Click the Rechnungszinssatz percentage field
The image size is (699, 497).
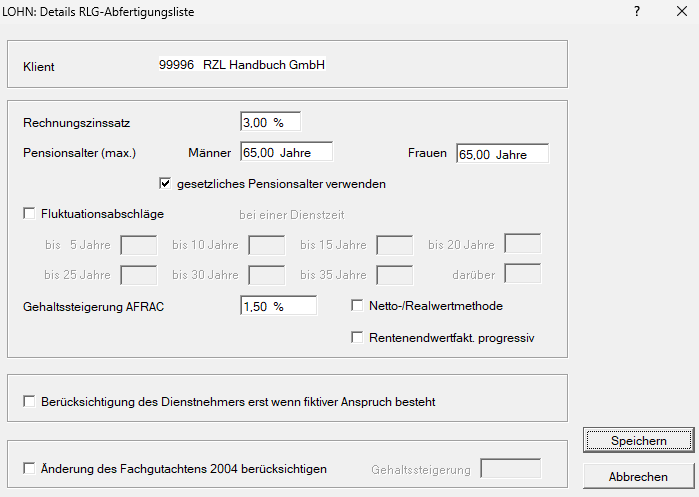[270, 122]
